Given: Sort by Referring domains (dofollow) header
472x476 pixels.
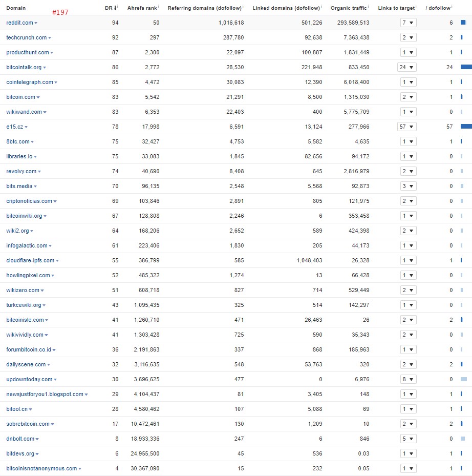Looking at the screenshot, I should pyautogui.click(x=204, y=8).
